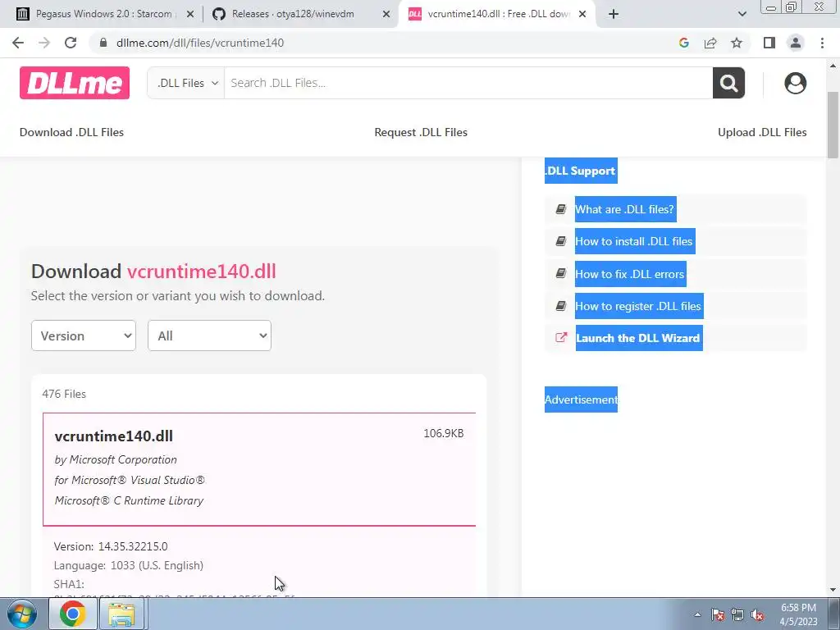The image size is (840, 630).
Task: Close the Pegasus Windows 2.0 tab
Action: pos(190,14)
